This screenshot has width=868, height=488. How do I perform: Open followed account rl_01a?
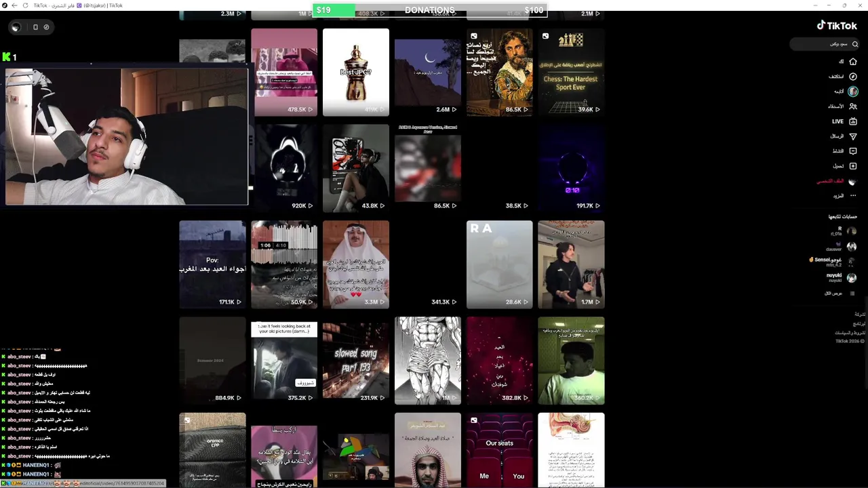click(844, 231)
